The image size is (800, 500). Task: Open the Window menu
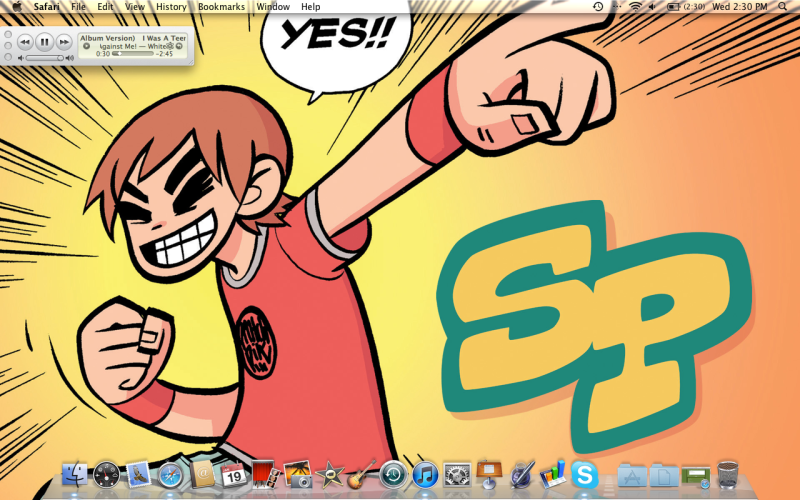[x=273, y=7]
